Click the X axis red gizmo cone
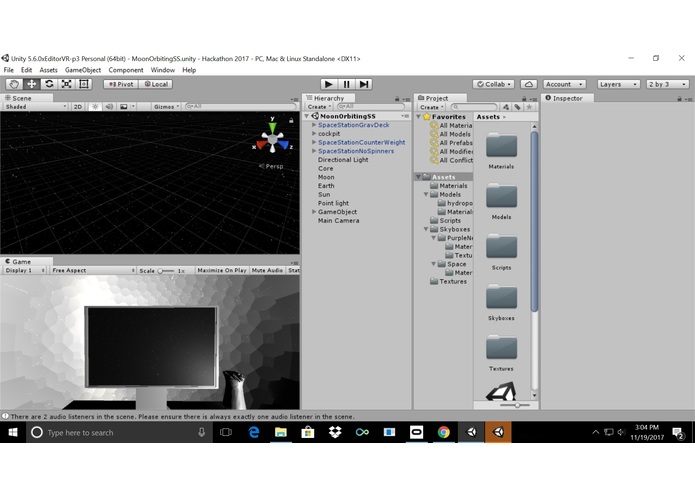Image resolution: width=695 pixels, height=494 pixels. click(x=262, y=144)
